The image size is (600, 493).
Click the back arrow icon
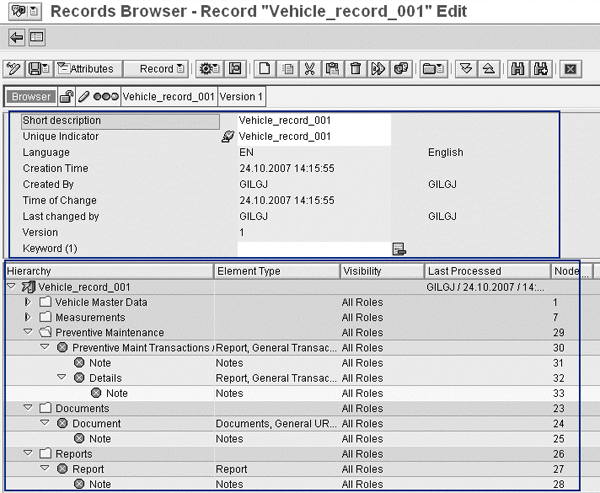tap(17, 38)
